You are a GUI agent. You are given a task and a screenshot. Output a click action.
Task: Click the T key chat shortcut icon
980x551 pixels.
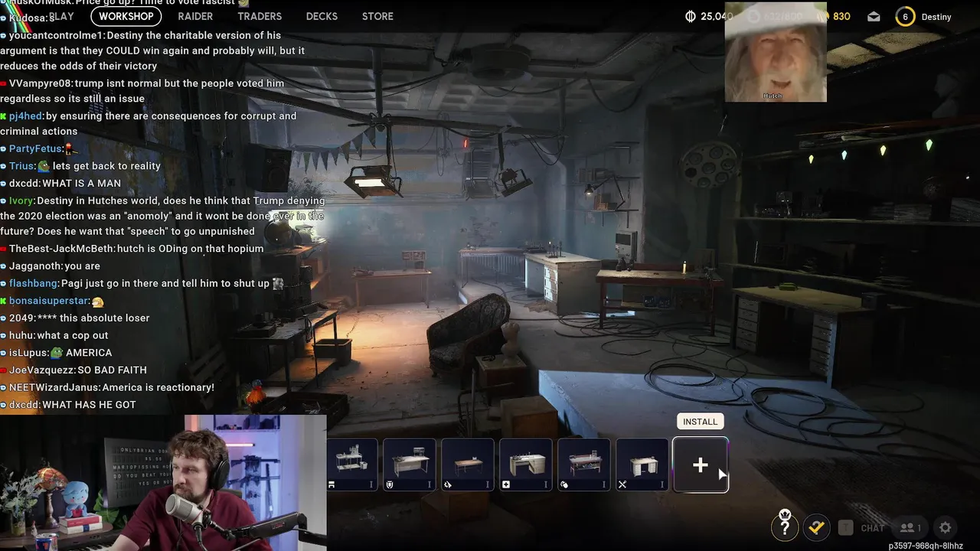(845, 527)
